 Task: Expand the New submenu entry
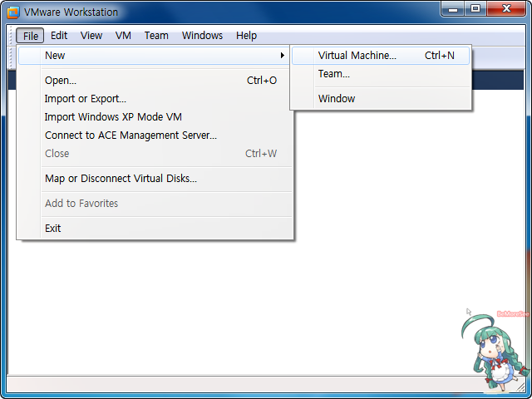coord(155,56)
